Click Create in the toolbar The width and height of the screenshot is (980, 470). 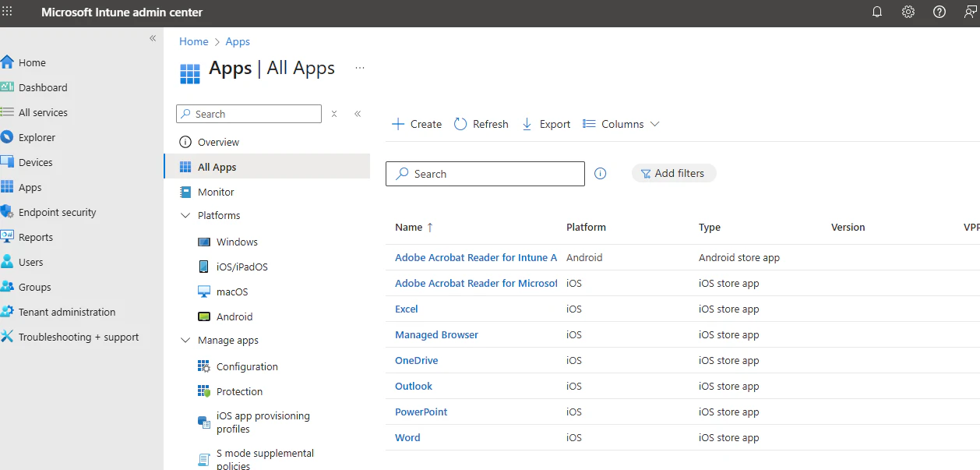tap(417, 124)
